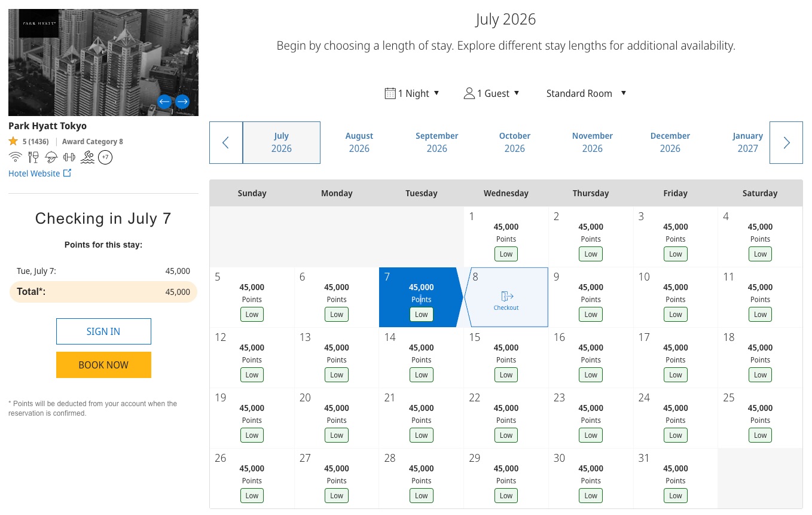The width and height of the screenshot is (812, 515).
Task: Click the selected July 7 check-in cell
Action: pos(421,297)
